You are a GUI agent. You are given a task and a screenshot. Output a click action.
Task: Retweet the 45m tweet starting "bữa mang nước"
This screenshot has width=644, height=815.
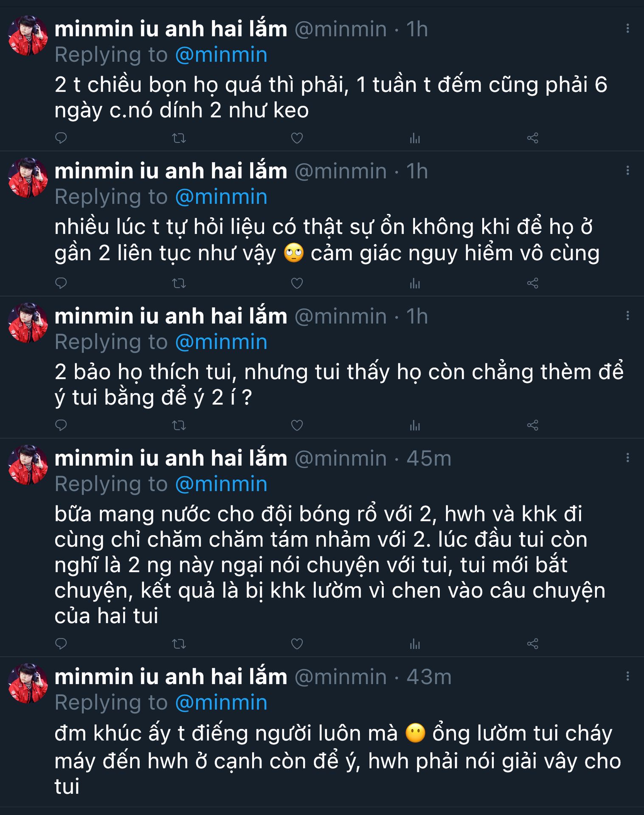[x=179, y=644]
